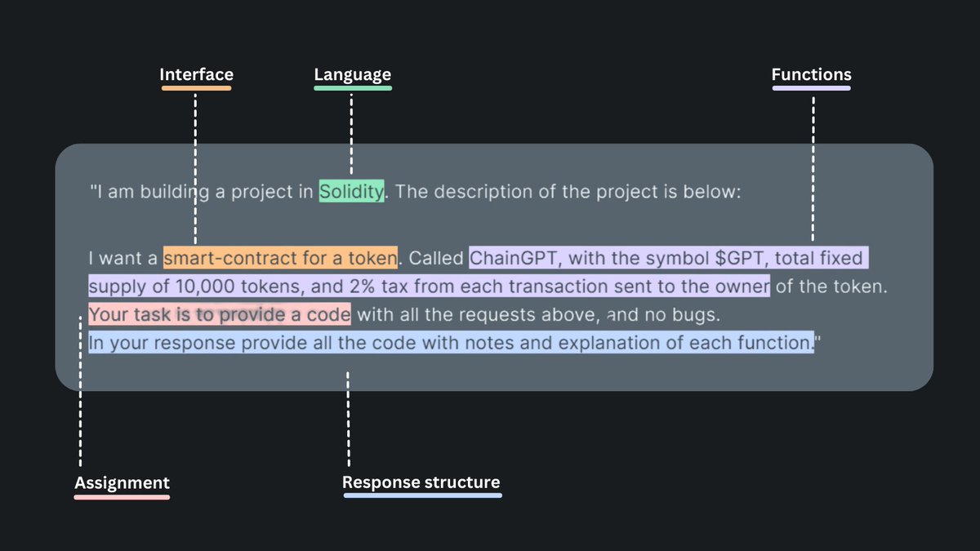Viewport: 980px width, 551px height.
Task: Click the Functions label
Action: pyautogui.click(x=812, y=75)
